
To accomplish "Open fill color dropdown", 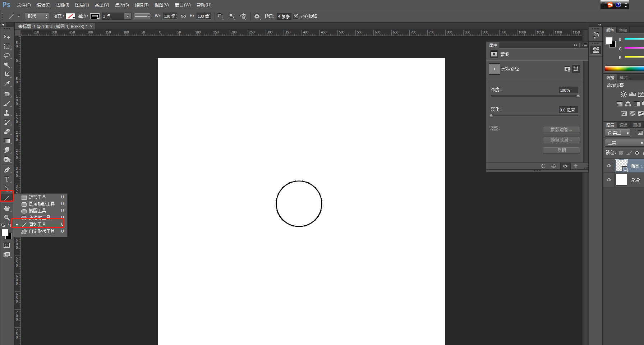I will pyautogui.click(x=70, y=16).
